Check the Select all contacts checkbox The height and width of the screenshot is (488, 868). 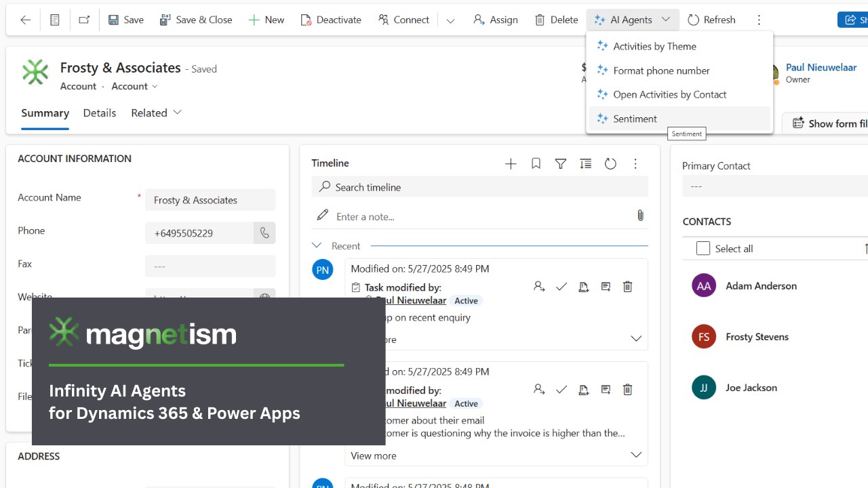(x=703, y=249)
